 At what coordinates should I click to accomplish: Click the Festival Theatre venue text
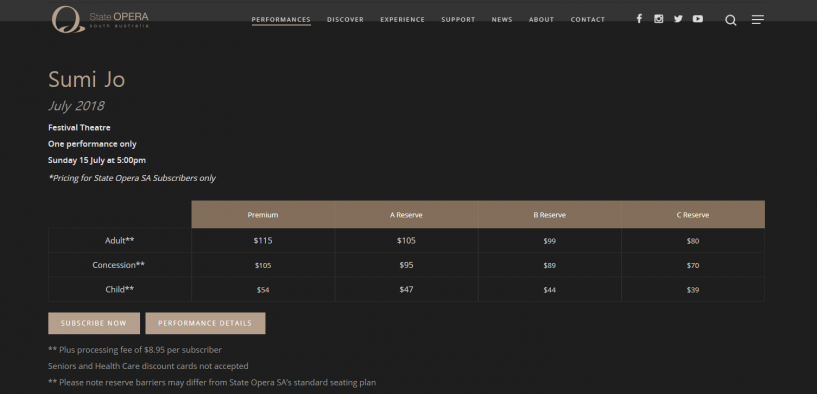(x=79, y=127)
